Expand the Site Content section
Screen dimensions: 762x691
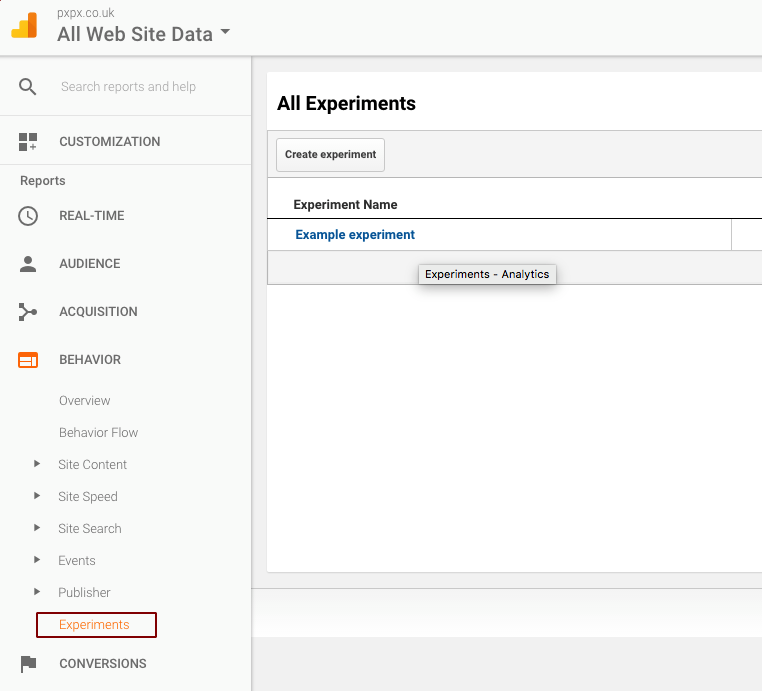[x=37, y=464]
